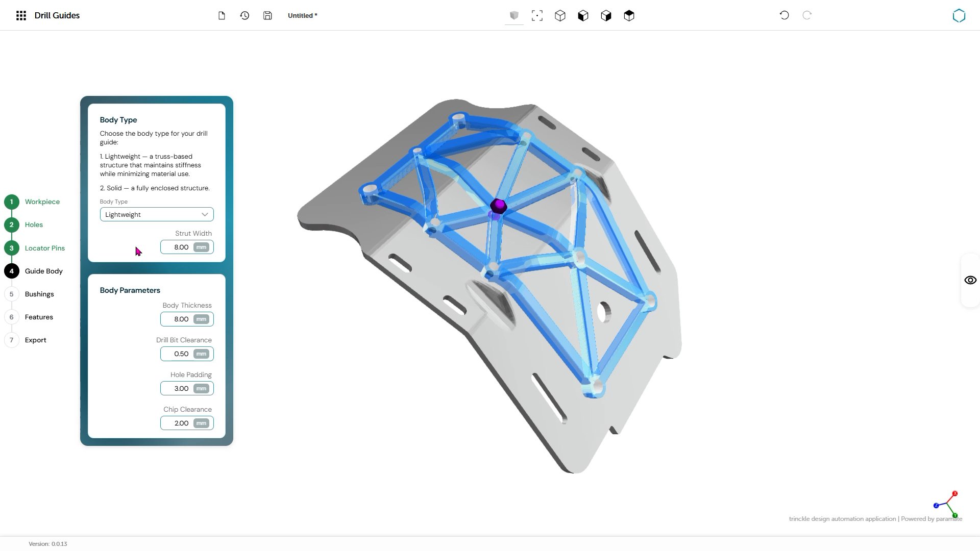Viewport: 980px width, 551px height.
Task: Click the fit-to-view frame icon
Action: coord(537,16)
